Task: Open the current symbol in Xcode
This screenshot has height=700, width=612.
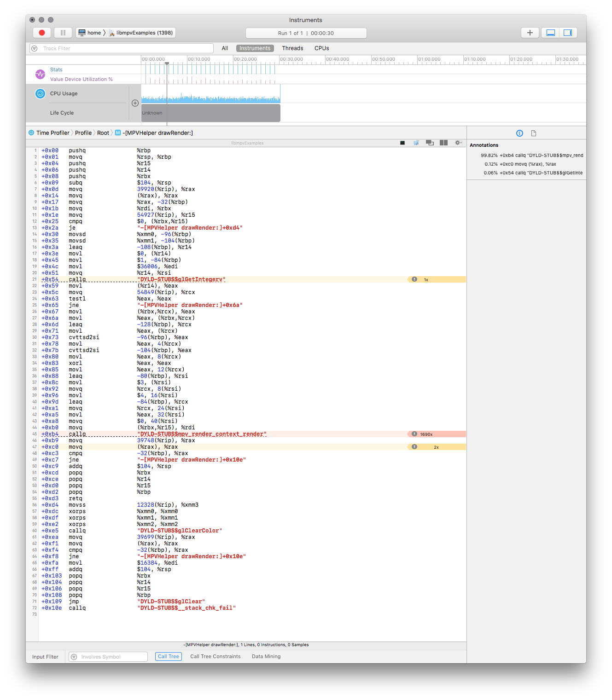Action: tap(416, 143)
